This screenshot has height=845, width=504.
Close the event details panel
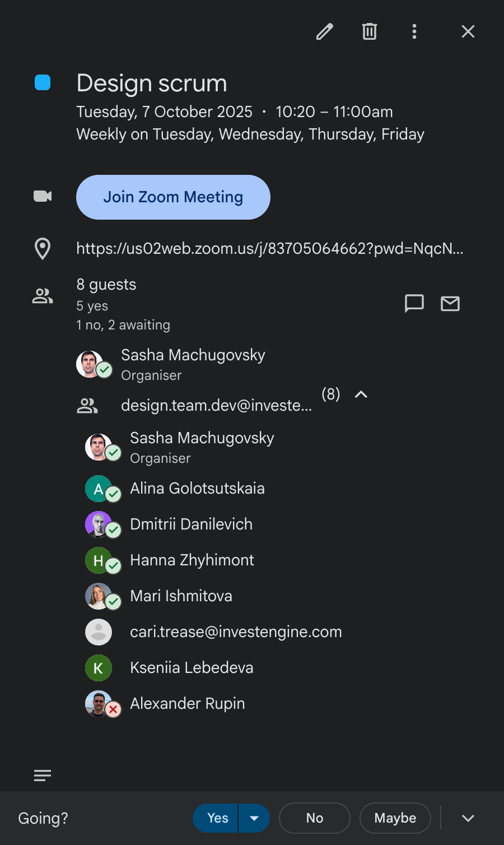coord(468,31)
